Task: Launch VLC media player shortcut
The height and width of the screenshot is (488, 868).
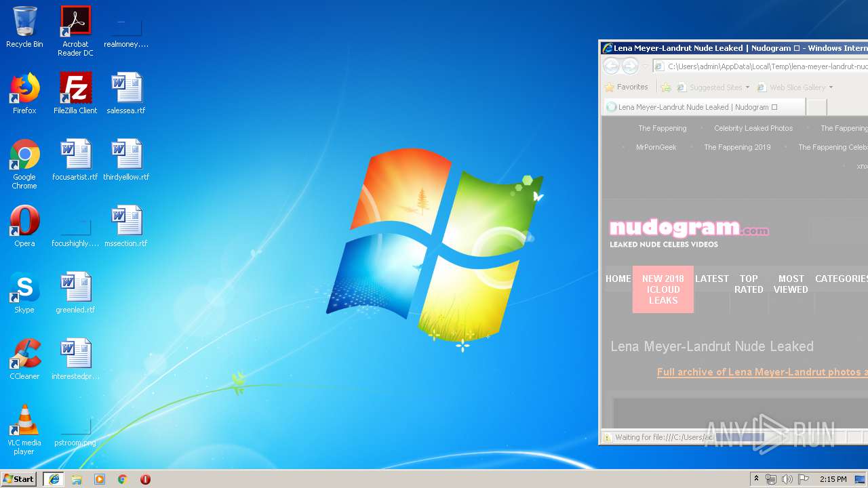Action: 24,430
